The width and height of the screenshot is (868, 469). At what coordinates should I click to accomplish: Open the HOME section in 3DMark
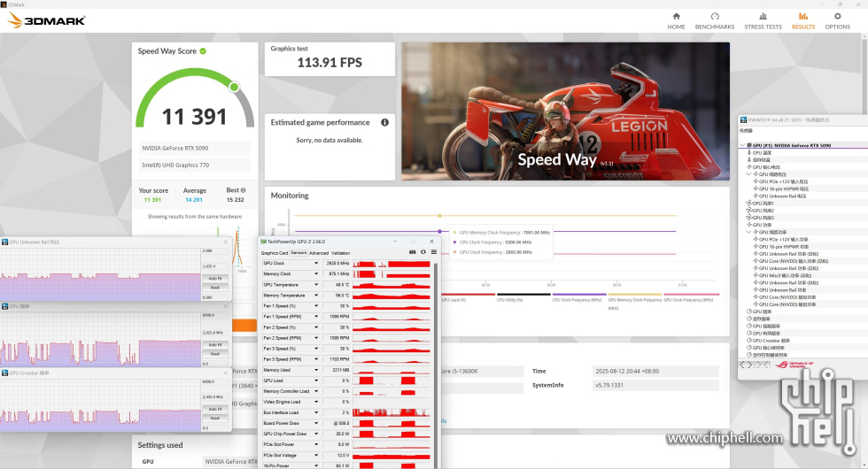click(x=676, y=21)
